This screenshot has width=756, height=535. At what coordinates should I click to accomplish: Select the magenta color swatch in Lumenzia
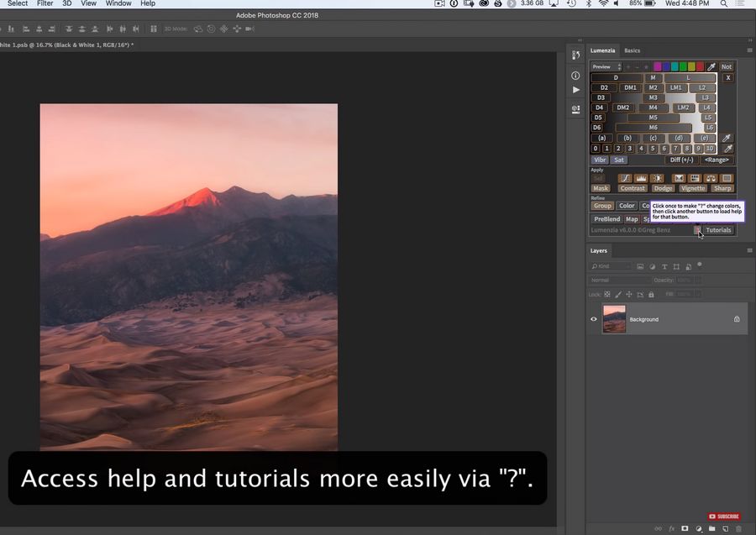(658, 66)
